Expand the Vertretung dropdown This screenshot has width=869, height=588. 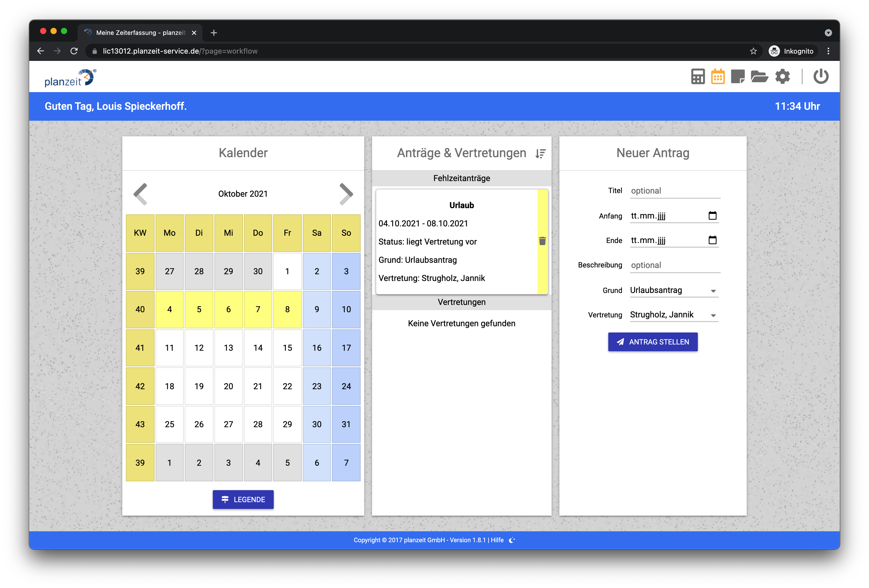[x=674, y=315]
